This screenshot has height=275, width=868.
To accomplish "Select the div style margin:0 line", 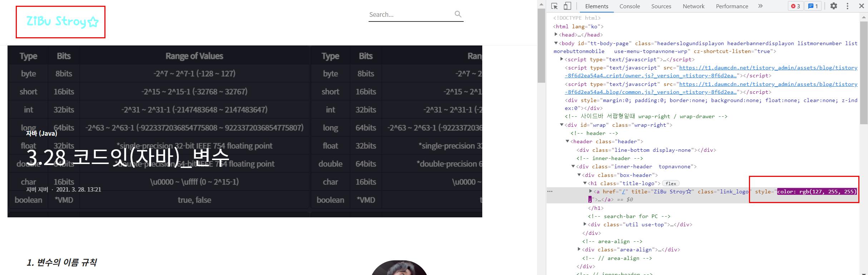I will coord(711,104).
